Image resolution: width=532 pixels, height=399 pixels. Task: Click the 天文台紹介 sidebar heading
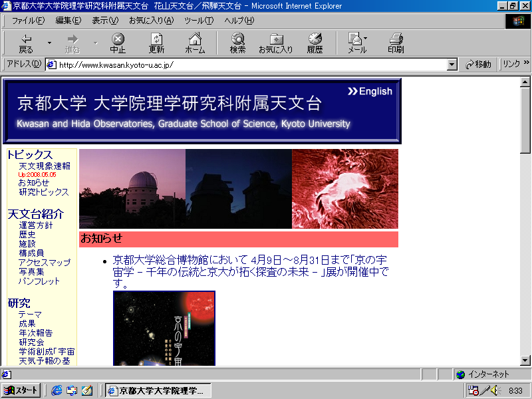click(x=36, y=214)
